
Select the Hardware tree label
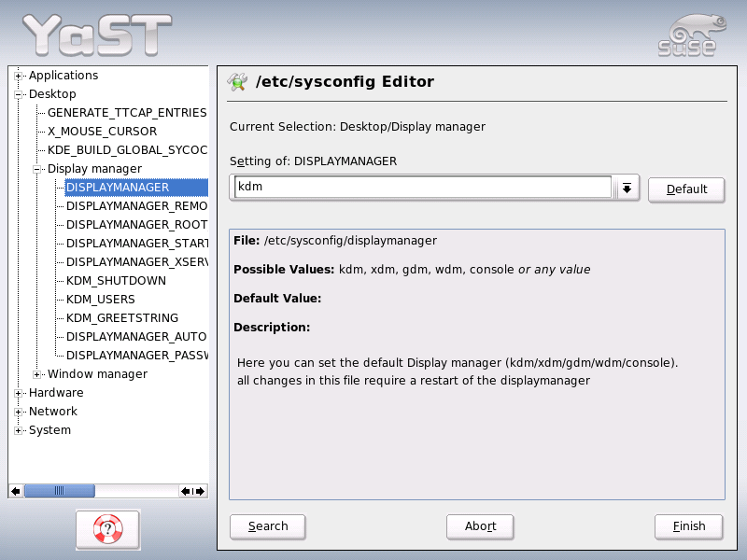click(56, 393)
